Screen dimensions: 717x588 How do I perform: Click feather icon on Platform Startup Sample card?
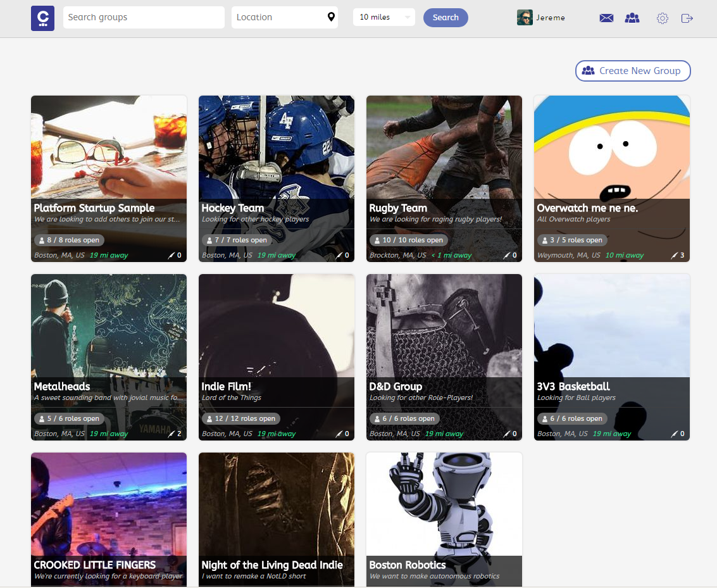[x=171, y=255]
